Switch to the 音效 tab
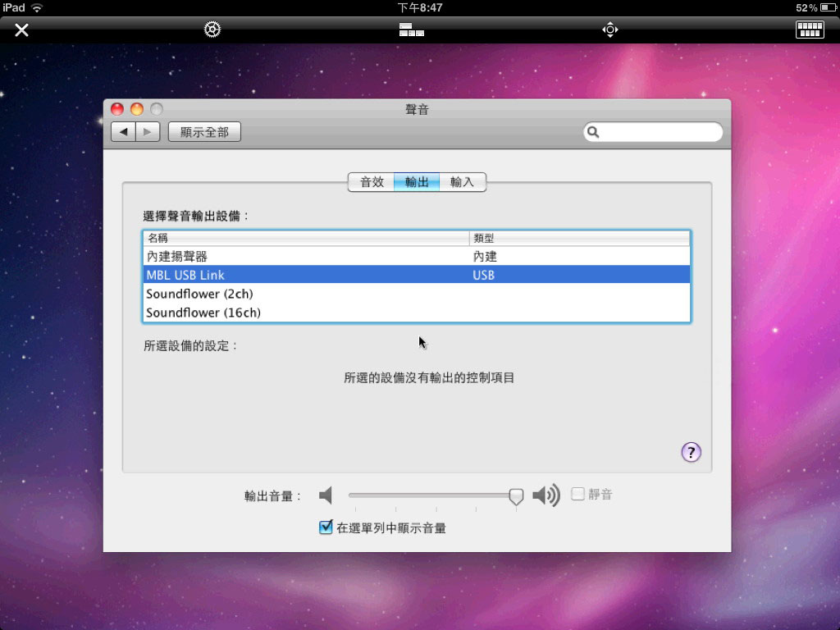The image size is (840, 630). pyautogui.click(x=372, y=182)
